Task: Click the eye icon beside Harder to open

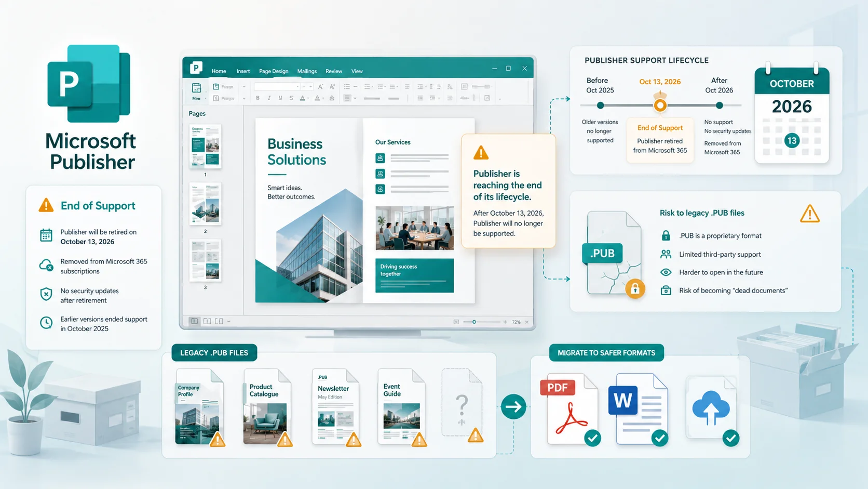Action: (x=666, y=272)
